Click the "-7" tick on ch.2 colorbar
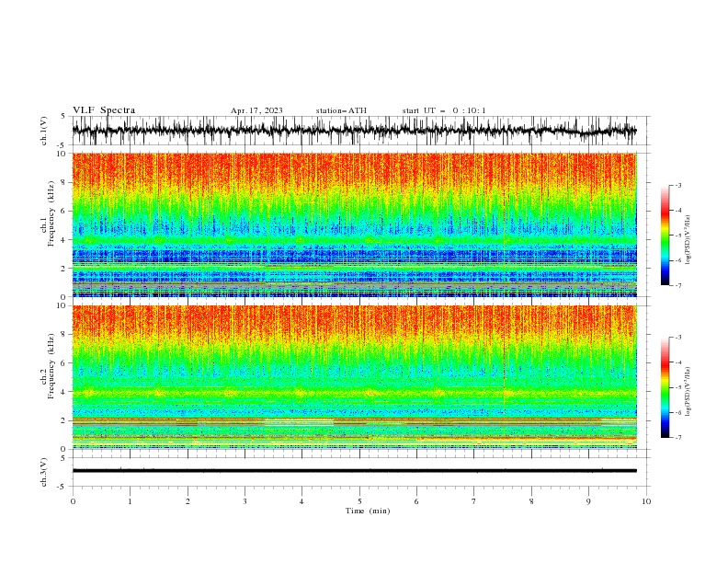 677,438
